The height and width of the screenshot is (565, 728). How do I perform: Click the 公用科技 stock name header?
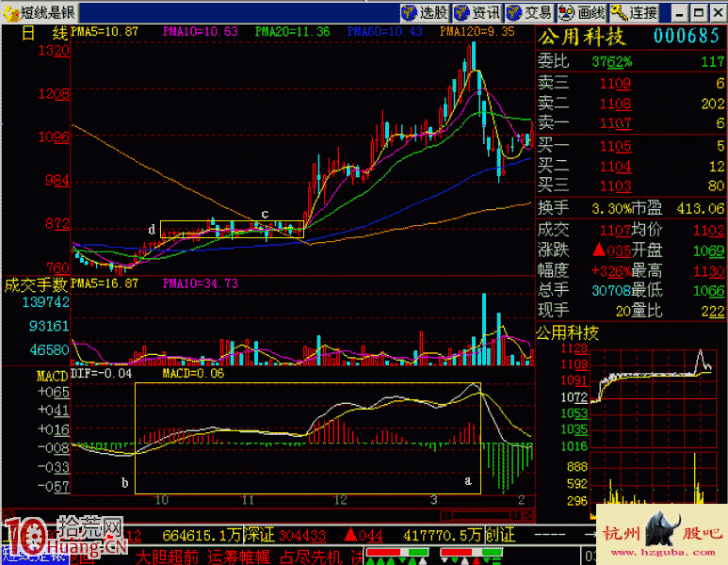click(582, 37)
